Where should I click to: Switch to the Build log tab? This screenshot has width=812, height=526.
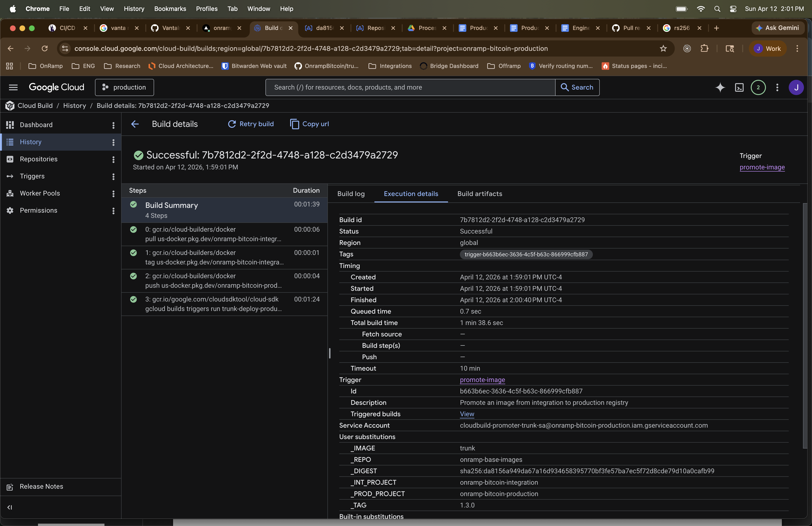(351, 194)
